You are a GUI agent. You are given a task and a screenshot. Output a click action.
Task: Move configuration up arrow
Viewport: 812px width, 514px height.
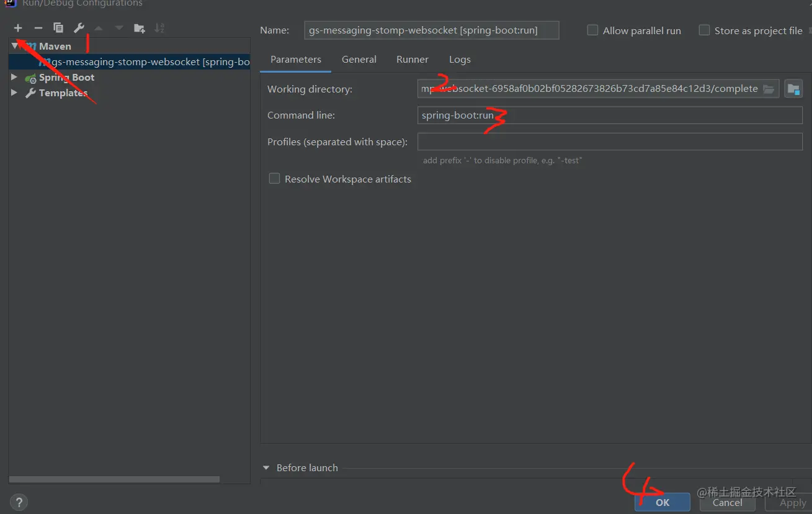coord(99,28)
